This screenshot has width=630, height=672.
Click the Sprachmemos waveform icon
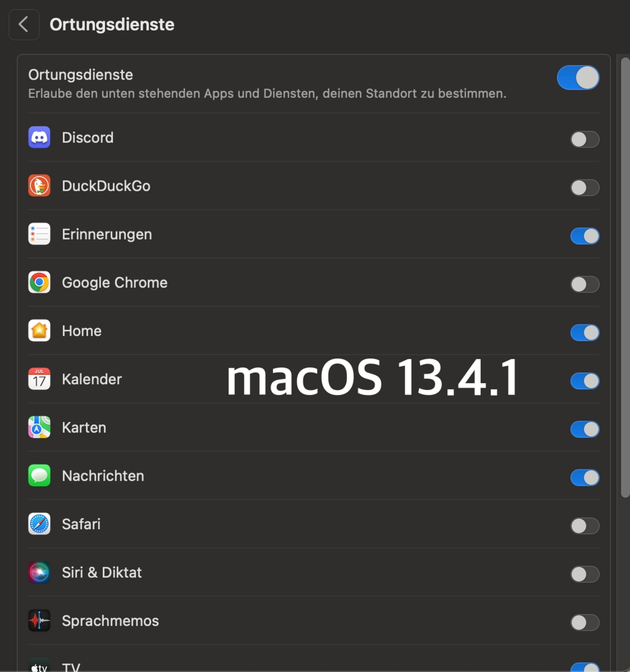tap(39, 621)
